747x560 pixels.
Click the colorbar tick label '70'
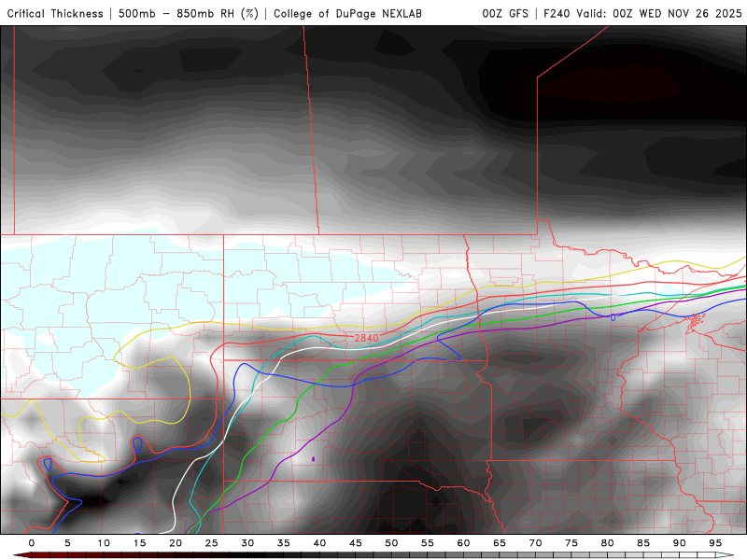click(x=535, y=543)
